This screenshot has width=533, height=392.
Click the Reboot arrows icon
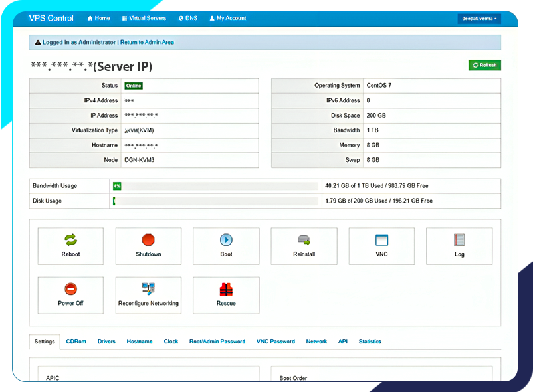tap(70, 240)
